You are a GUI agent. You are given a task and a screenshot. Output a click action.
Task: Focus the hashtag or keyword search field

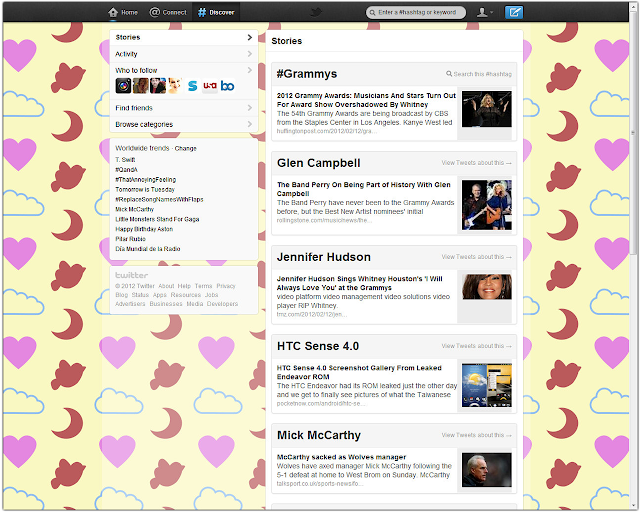416,13
